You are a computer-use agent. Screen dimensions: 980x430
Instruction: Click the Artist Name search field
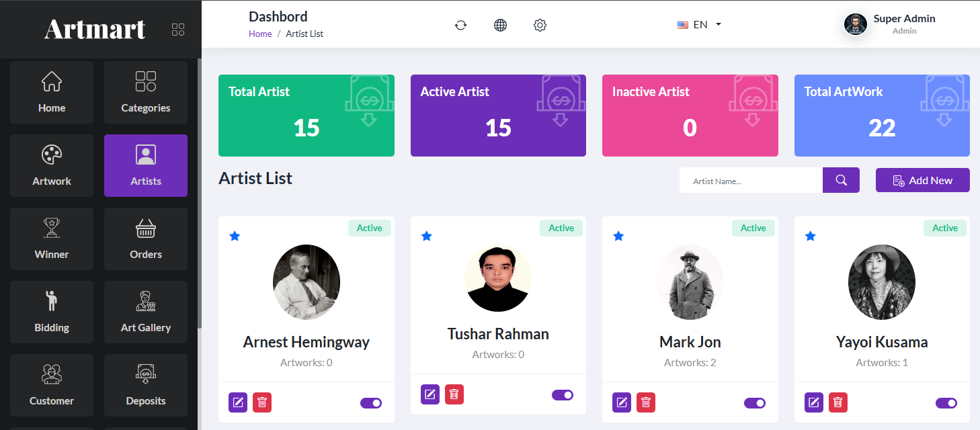[x=751, y=181]
